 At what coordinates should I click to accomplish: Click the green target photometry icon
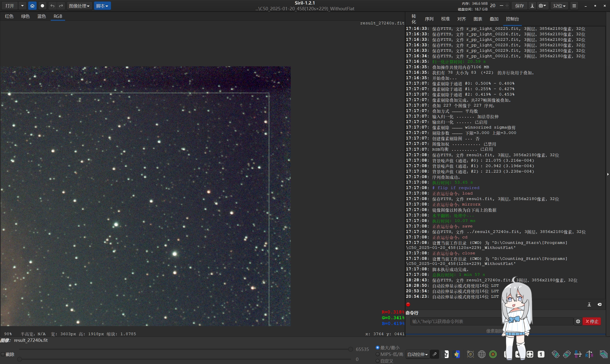pyautogui.click(x=493, y=354)
